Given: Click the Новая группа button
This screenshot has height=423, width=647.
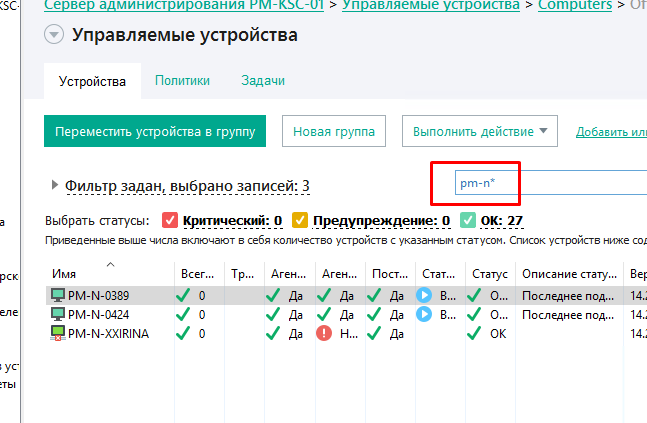Looking at the screenshot, I should click(x=333, y=131).
